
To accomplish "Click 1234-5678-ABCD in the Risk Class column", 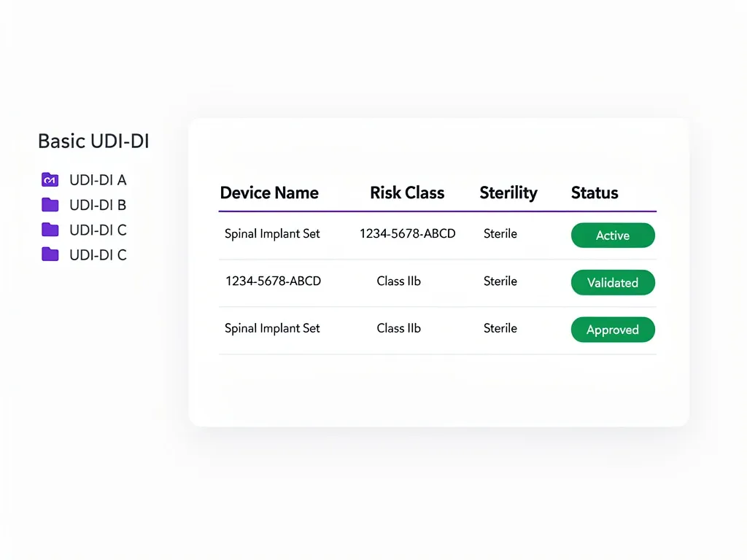I will [x=407, y=234].
